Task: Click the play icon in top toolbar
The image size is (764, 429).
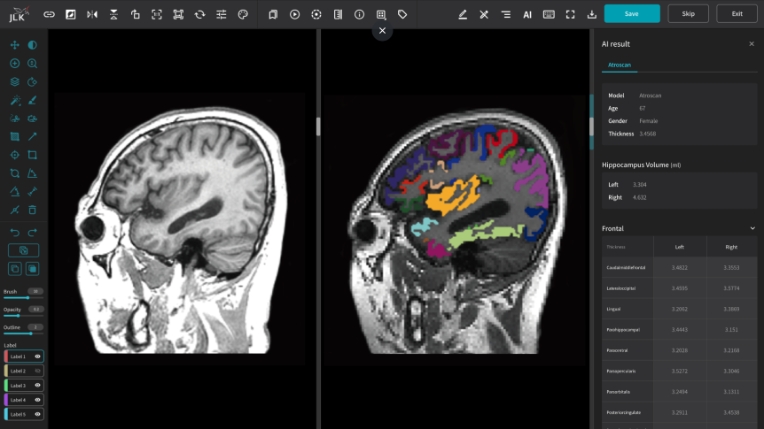Action: pyautogui.click(x=294, y=14)
